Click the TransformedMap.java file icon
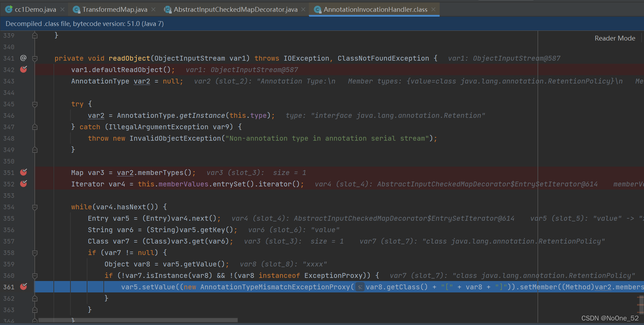This screenshot has width=644, height=325. click(76, 9)
